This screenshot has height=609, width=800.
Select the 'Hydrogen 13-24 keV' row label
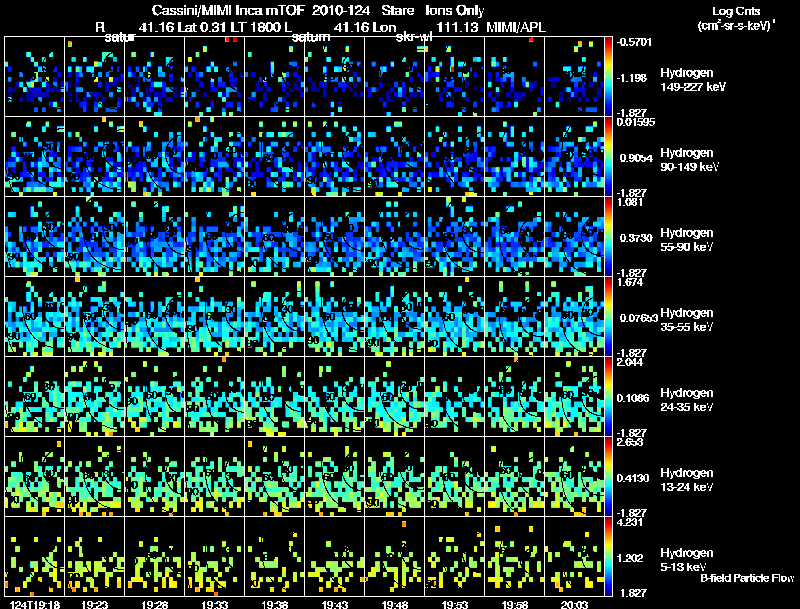pyautogui.click(x=687, y=480)
